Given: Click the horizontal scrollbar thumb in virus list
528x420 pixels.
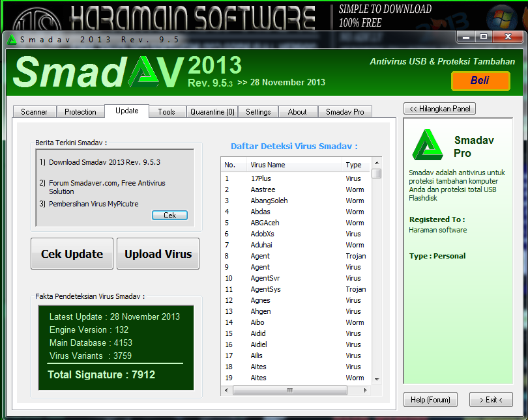Looking at the screenshot, I should (290, 391).
